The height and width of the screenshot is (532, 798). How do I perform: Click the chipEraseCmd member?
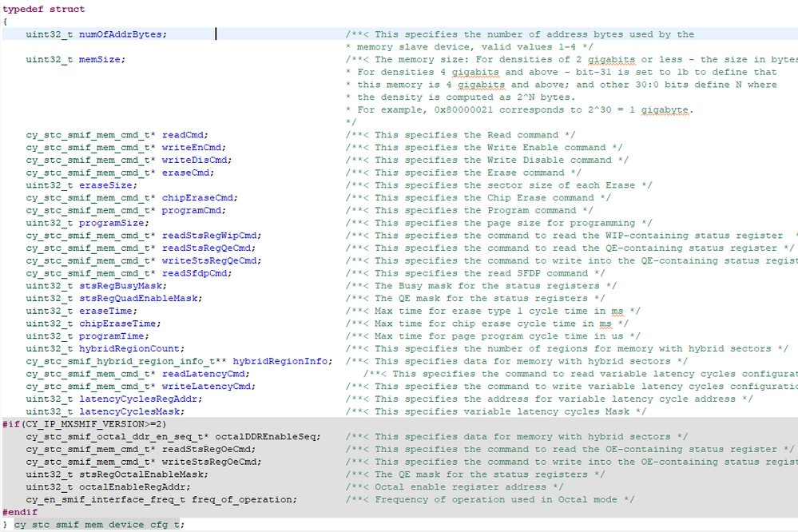point(197,197)
